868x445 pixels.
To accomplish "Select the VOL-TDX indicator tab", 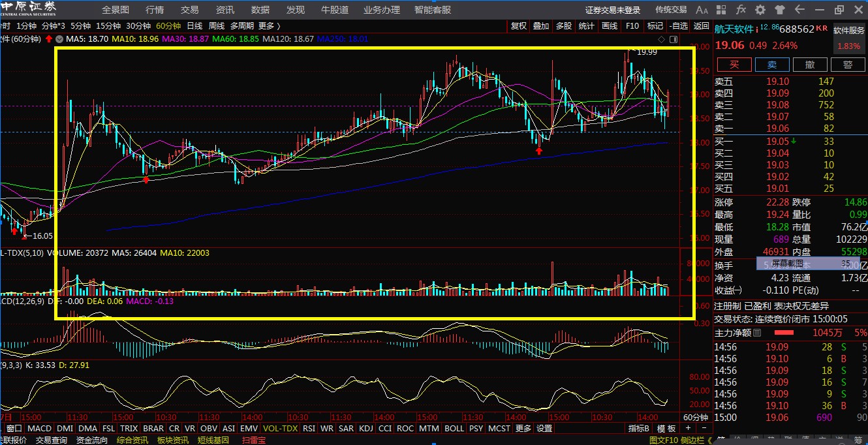I will [280, 429].
